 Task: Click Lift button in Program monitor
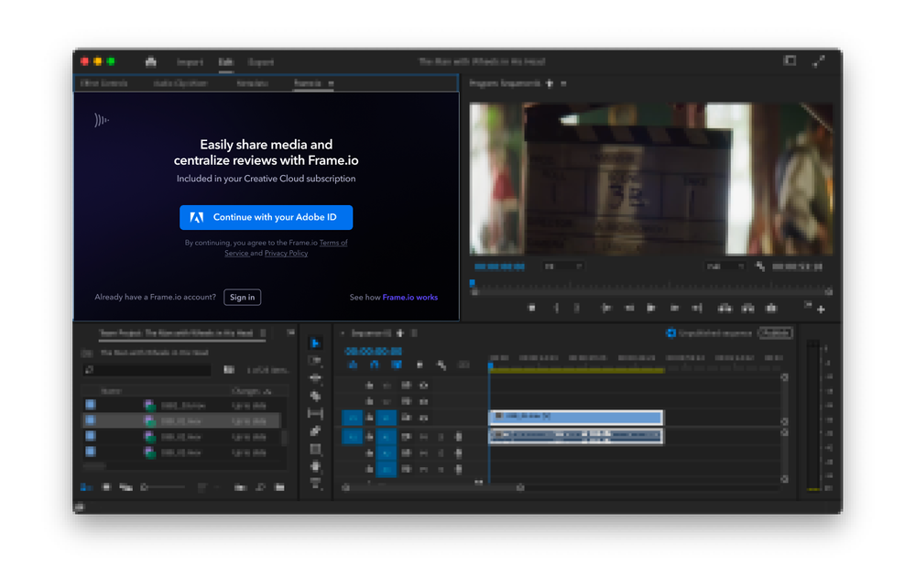point(724,308)
